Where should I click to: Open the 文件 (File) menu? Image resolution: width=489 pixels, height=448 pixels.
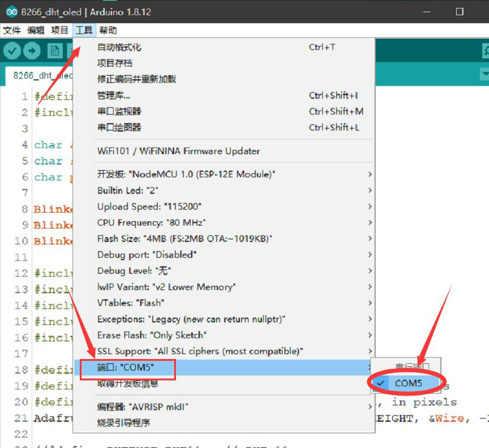click(12, 29)
